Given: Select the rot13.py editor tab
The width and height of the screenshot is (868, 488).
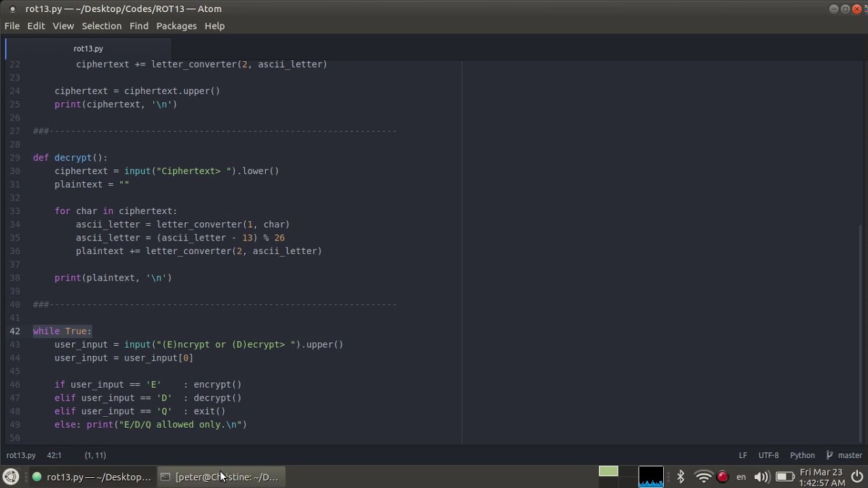Looking at the screenshot, I should tap(88, 49).
